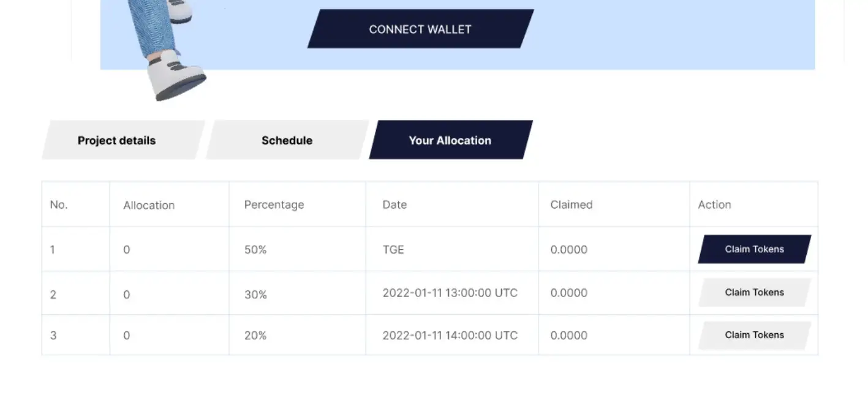This screenshot has height=398, width=868.
Task: Click the 13:00:00 UTC date cell
Action: tap(450, 293)
